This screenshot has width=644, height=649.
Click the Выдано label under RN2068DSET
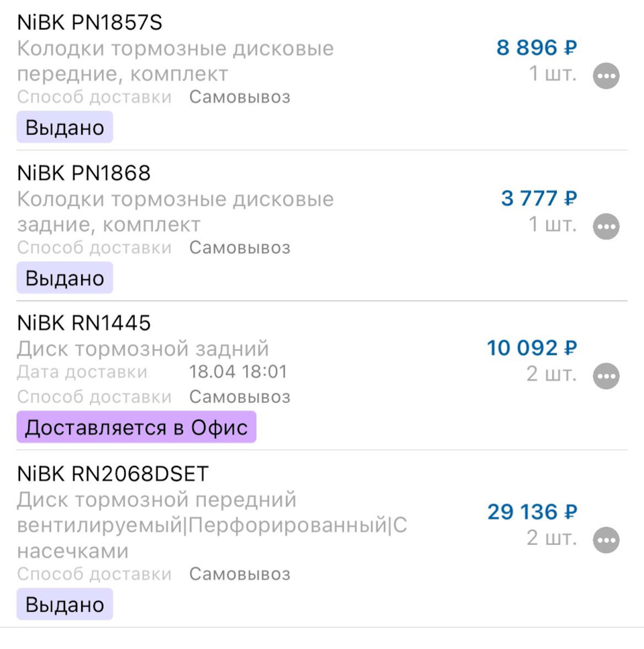point(64,603)
